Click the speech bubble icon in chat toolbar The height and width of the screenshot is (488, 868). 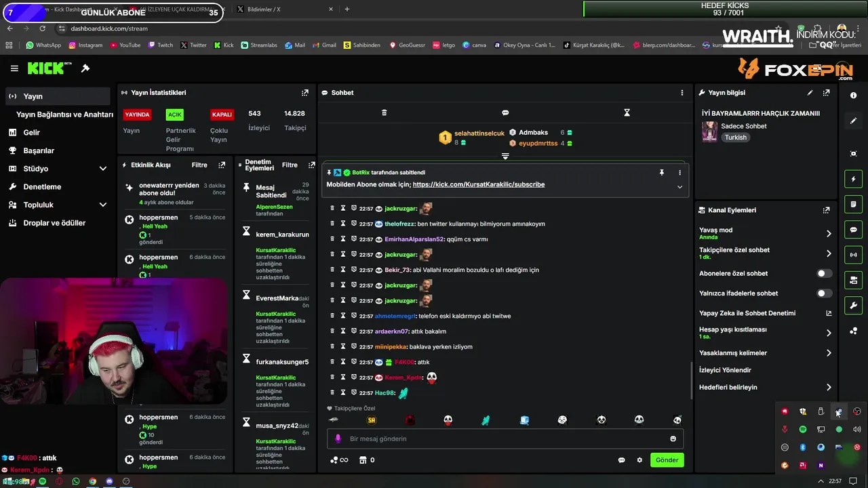click(x=505, y=113)
